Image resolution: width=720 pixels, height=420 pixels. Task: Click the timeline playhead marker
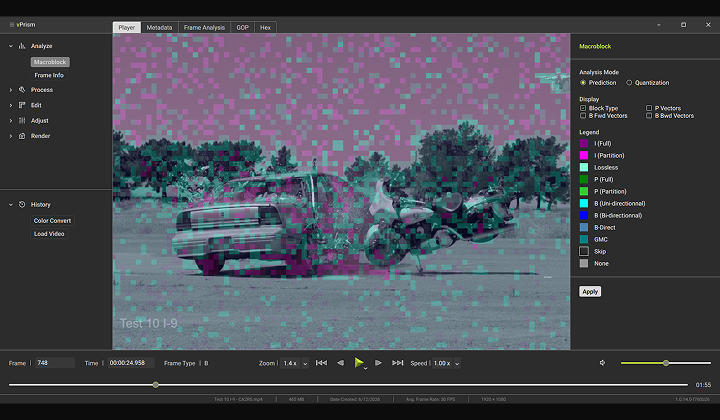tap(156, 385)
